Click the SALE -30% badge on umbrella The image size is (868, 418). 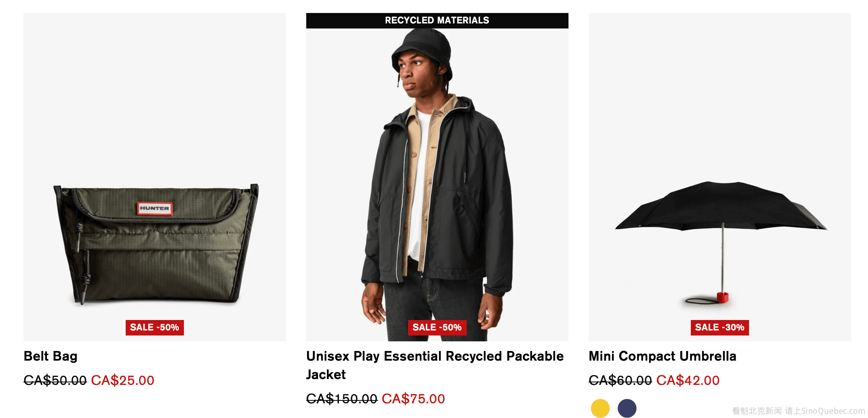coord(720,328)
